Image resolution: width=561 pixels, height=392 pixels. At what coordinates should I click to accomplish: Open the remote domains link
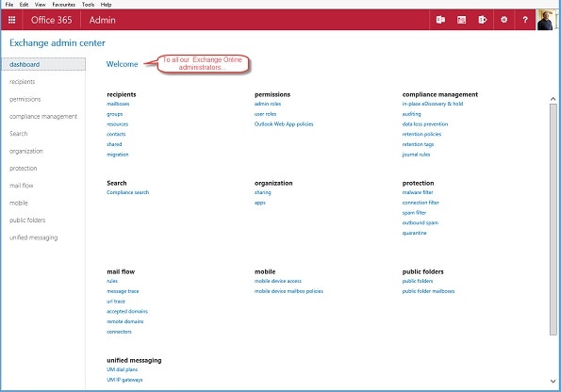[124, 321]
